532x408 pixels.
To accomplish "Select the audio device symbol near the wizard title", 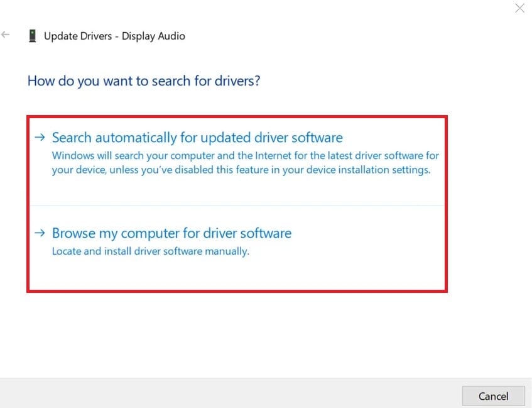I will pyautogui.click(x=33, y=35).
